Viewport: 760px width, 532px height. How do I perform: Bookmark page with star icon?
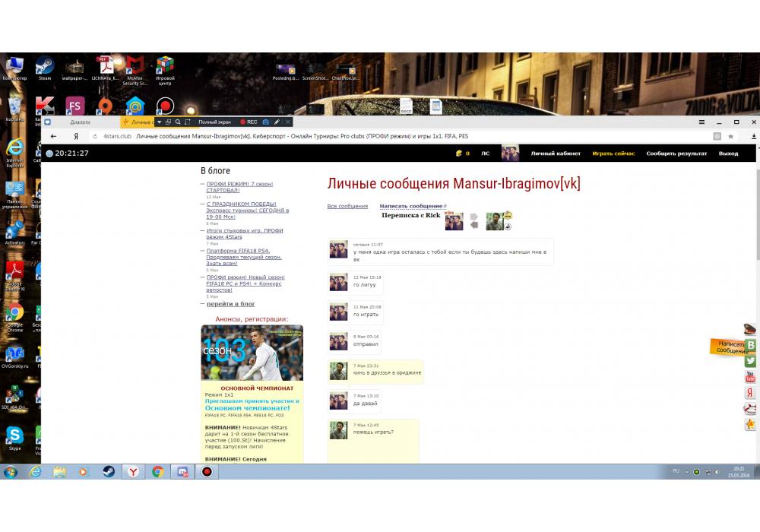(x=731, y=137)
